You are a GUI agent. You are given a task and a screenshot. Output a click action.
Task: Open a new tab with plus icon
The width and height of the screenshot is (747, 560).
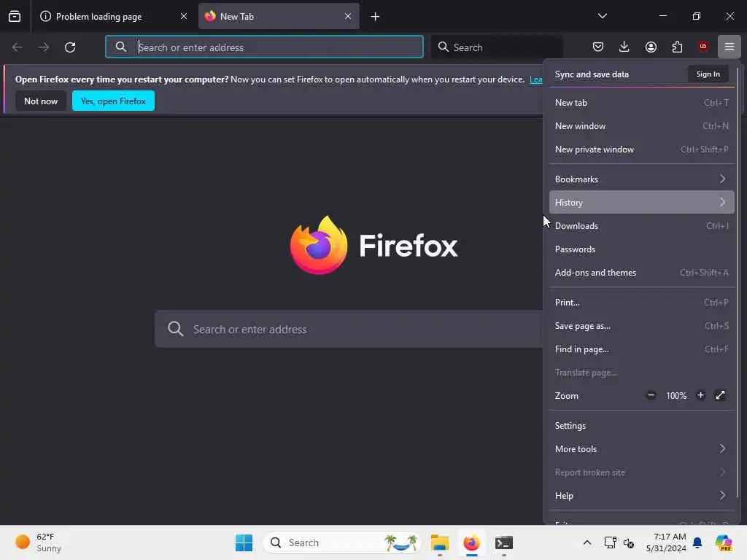tap(375, 17)
